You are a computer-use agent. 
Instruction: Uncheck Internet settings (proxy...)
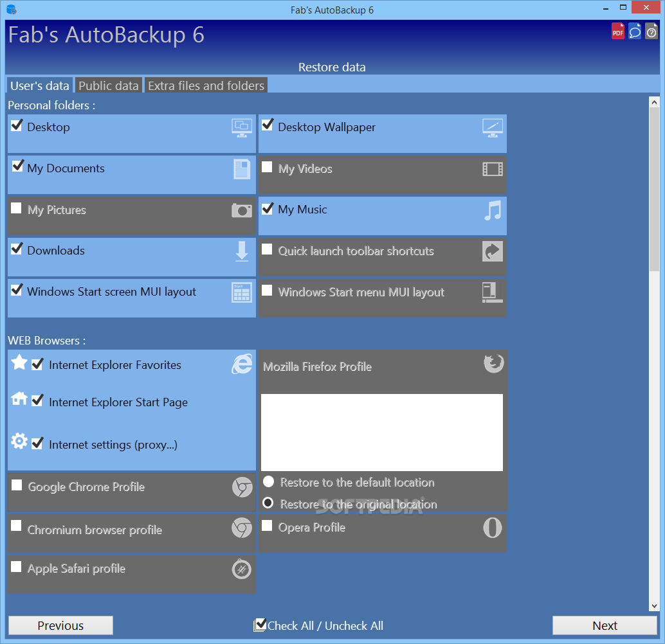[x=37, y=443]
